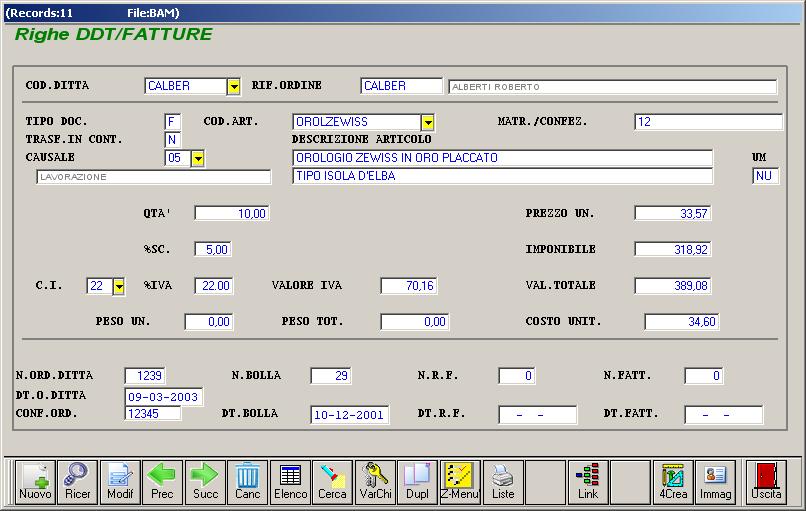Click the DT.O.DITTA date field 09-03-2003
Screen dimensions: 806x511
[164, 396]
